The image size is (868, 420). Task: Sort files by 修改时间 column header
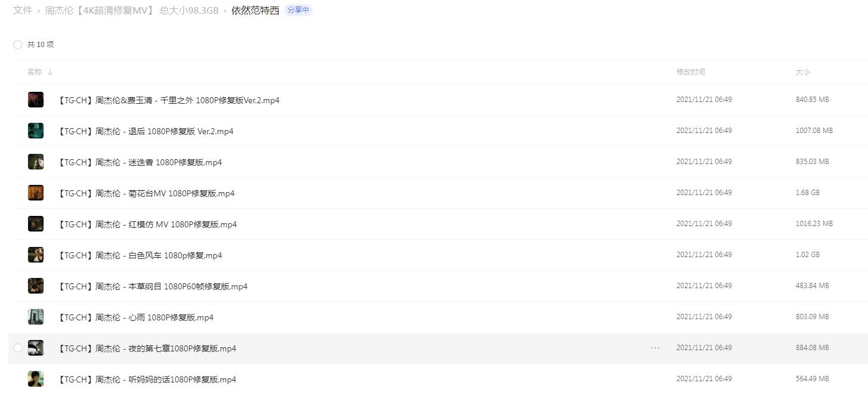click(690, 72)
